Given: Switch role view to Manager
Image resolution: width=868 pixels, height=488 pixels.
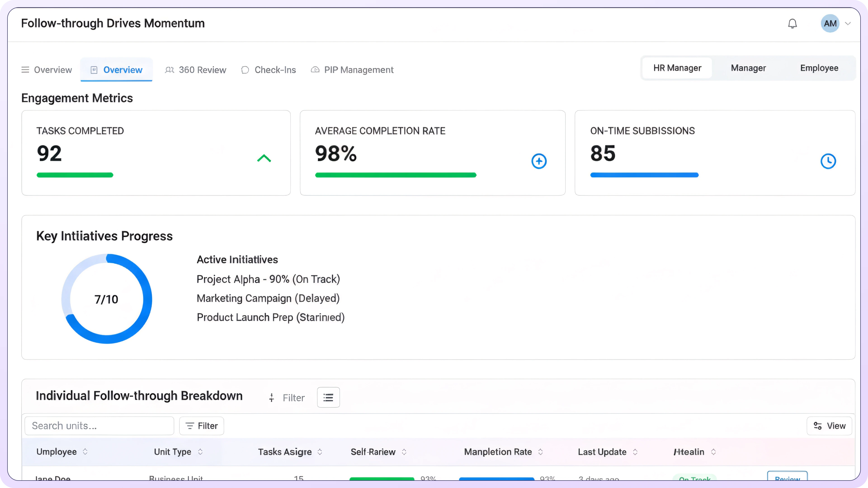Looking at the screenshot, I should [748, 68].
